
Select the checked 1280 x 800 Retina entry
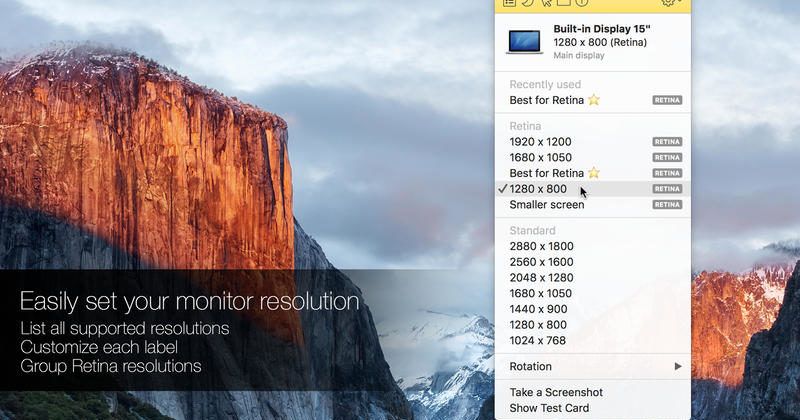(x=593, y=189)
